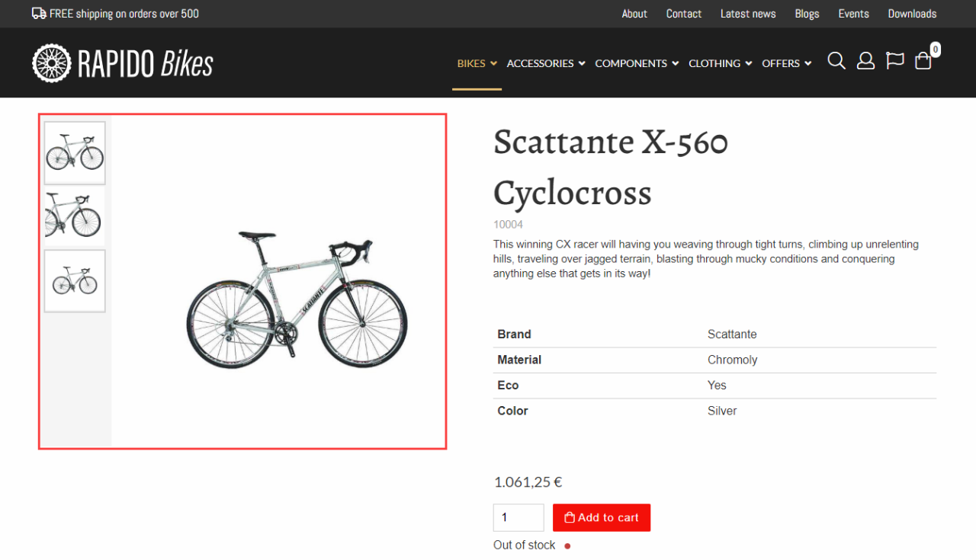Expand the Accessories dropdown menu

546,63
